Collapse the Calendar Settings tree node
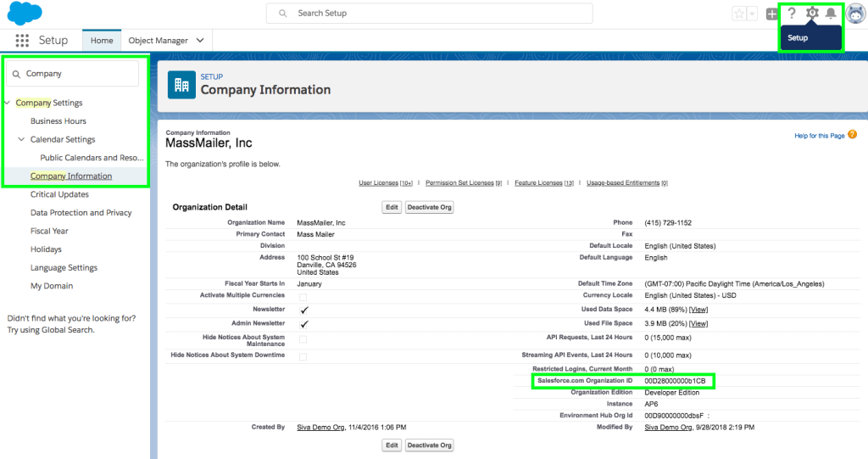The width and height of the screenshot is (868, 459). (21, 139)
